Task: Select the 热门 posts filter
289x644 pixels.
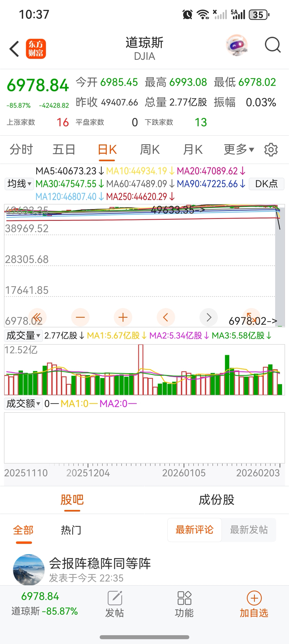Action: click(x=71, y=530)
